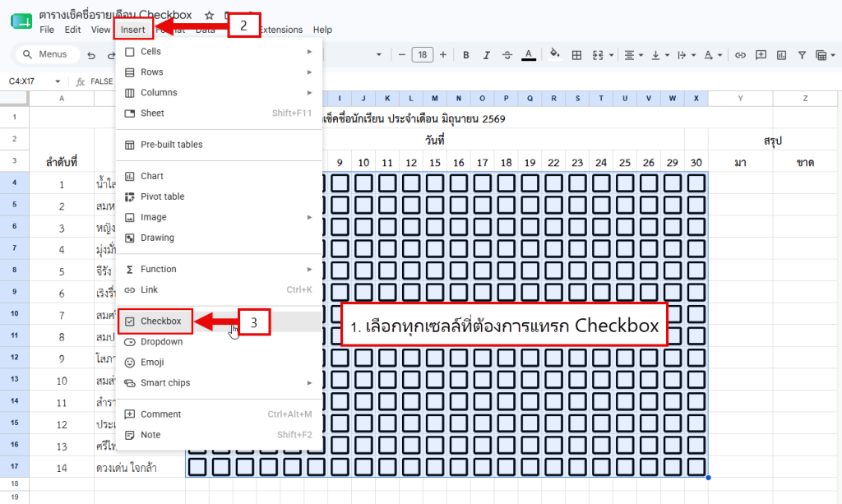Increase font size with the plus icon

coord(443,55)
